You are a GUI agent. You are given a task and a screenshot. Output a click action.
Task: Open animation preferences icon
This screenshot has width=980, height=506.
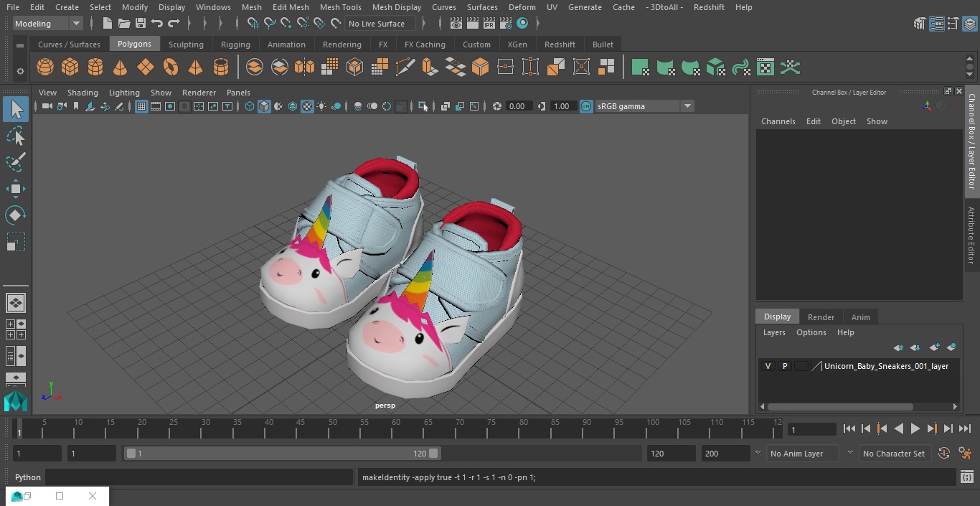[x=966, y=454]
